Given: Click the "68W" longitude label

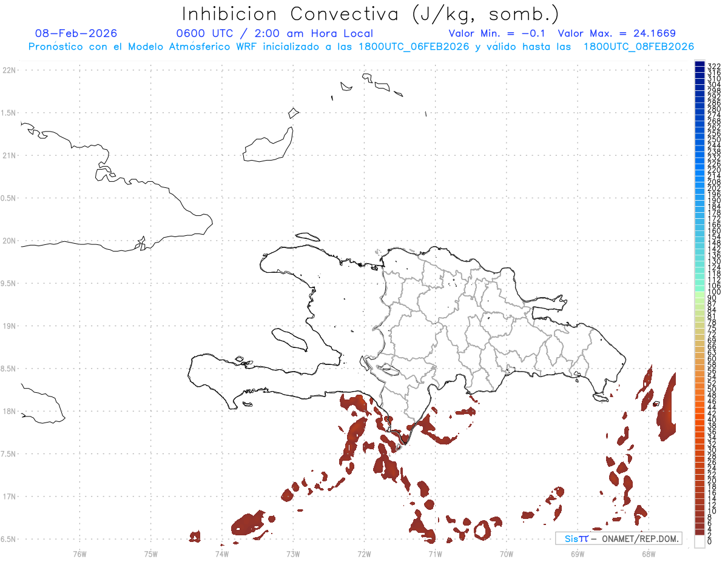Looking at the screenshot, I should 648,554.
